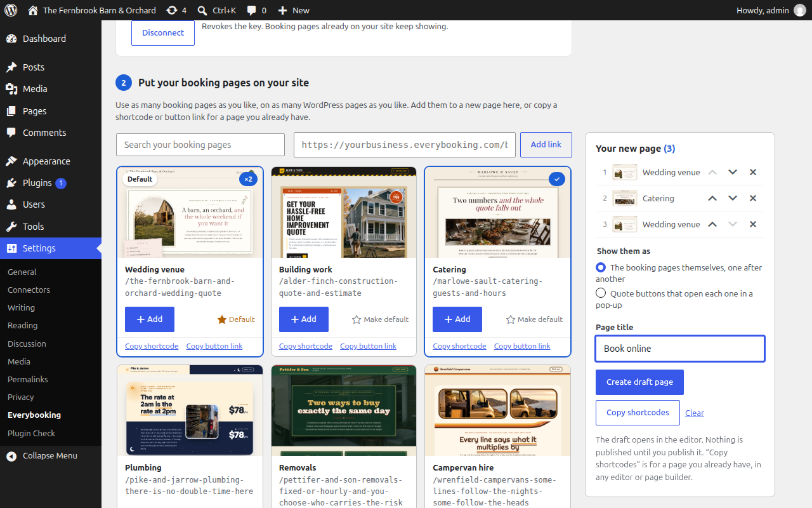This screenshot has height=508, width=812.
Task: Open the Removals booking page thumbnail
Action: [x=344, y=410]
